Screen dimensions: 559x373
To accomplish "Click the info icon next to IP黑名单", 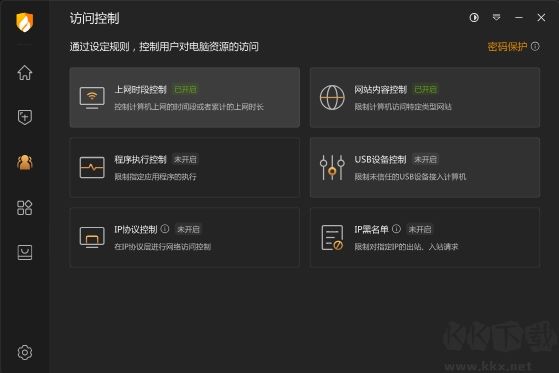I will coord(396,229).
